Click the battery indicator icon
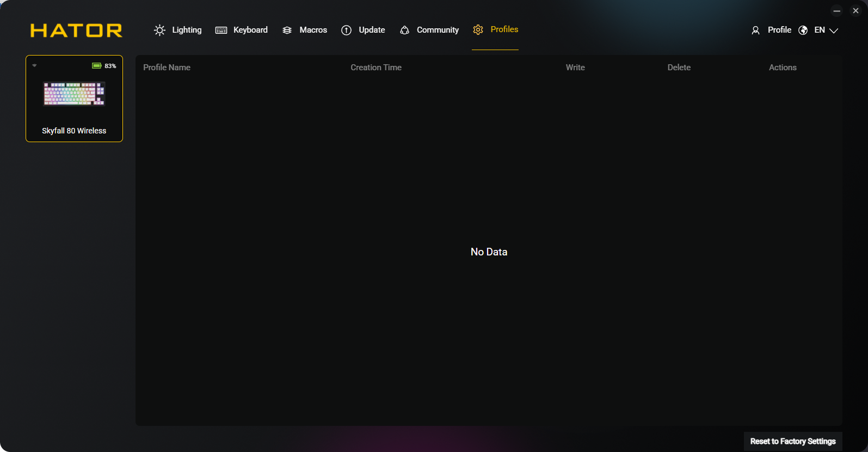 [x=97, y=66]
